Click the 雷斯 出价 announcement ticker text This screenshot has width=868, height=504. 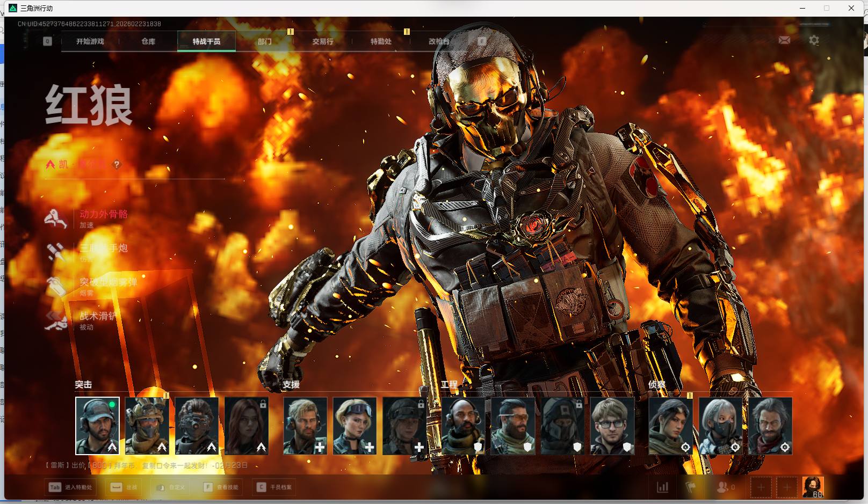pyautogui.click(x=146, y=465)
